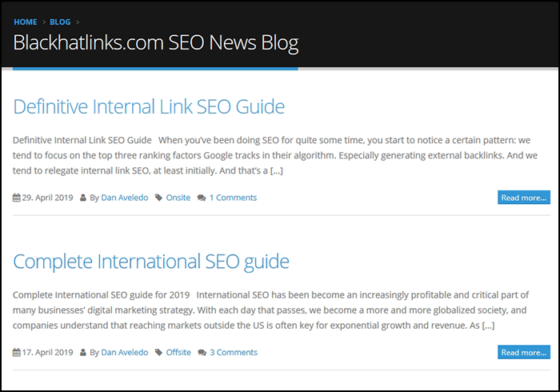Viewport: 560px width, 392px height.
Task: Click the date text 17. April 2019
Action: click(47, 352)
